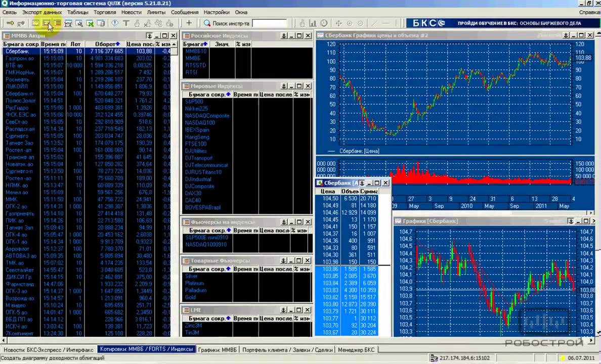Open the Связь menu
The width and height of the screenshot is (601, 364).
click(x=10, y=12)
